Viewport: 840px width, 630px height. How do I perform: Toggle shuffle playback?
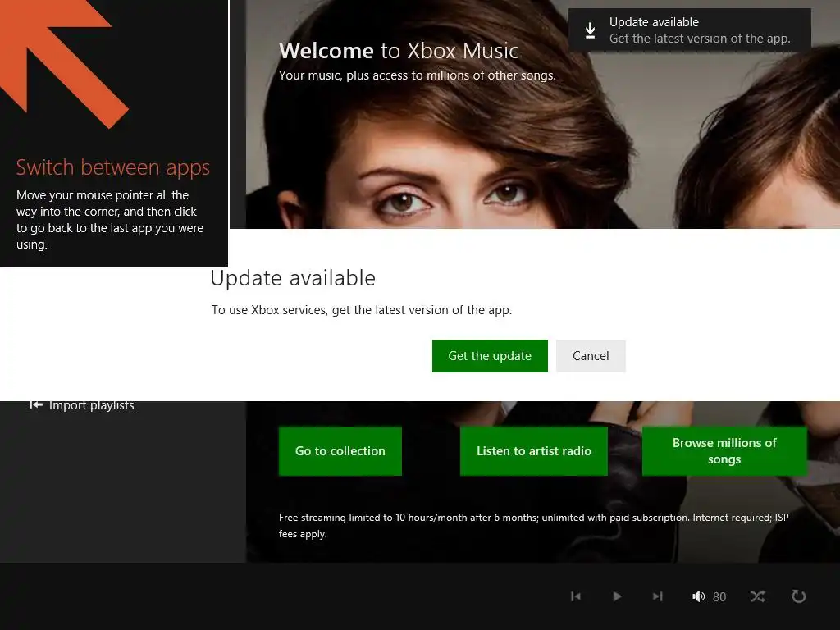[757, 596]
